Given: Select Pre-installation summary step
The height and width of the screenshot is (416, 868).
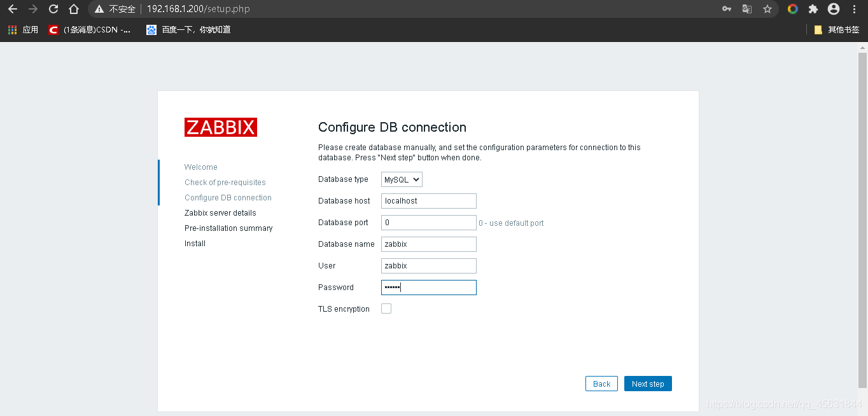Looking at the screenshot, I should click(228, 228).
